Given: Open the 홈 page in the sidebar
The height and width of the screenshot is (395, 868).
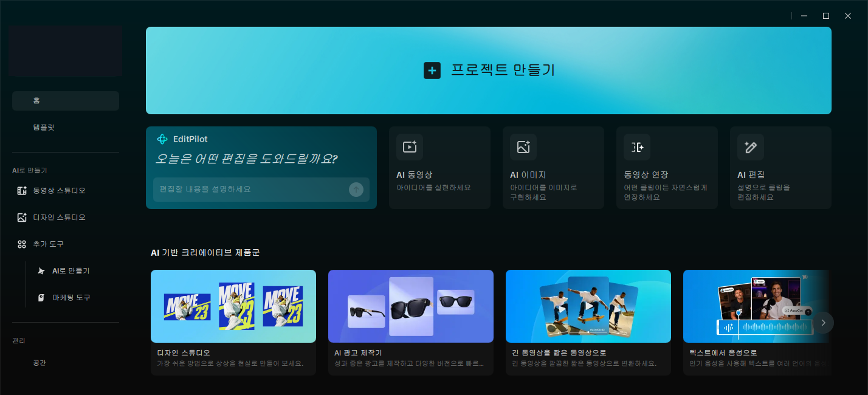Looking at the screenshot, I should pyautogui.click(x=66, y=101).
